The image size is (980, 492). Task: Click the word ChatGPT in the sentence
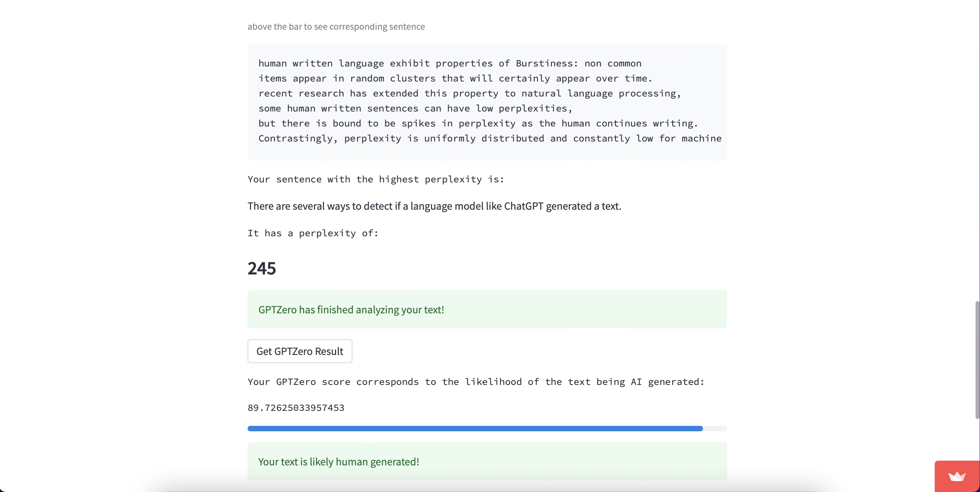pos(524,206)
